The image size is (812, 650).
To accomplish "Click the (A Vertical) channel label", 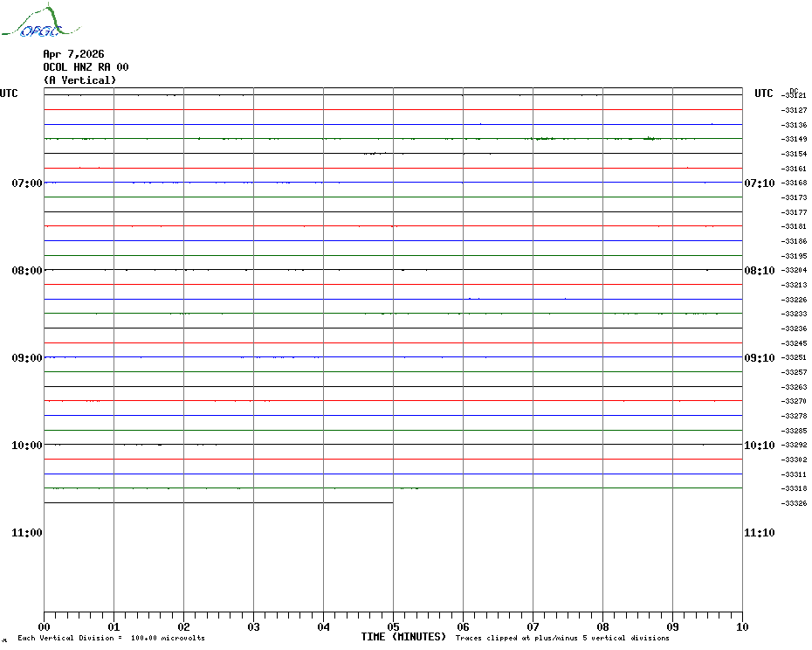I will (x=79, y=80).
